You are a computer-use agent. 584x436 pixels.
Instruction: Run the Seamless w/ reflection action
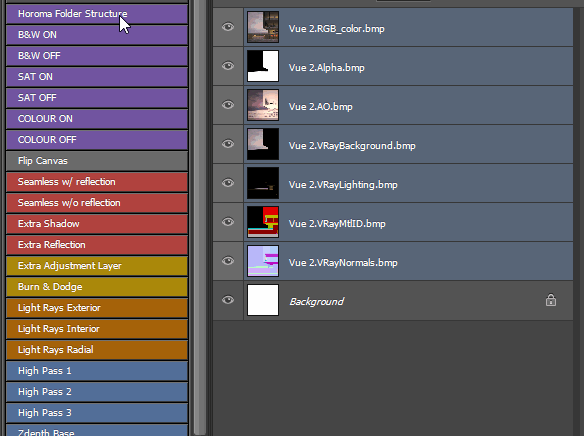pos(96,182)
